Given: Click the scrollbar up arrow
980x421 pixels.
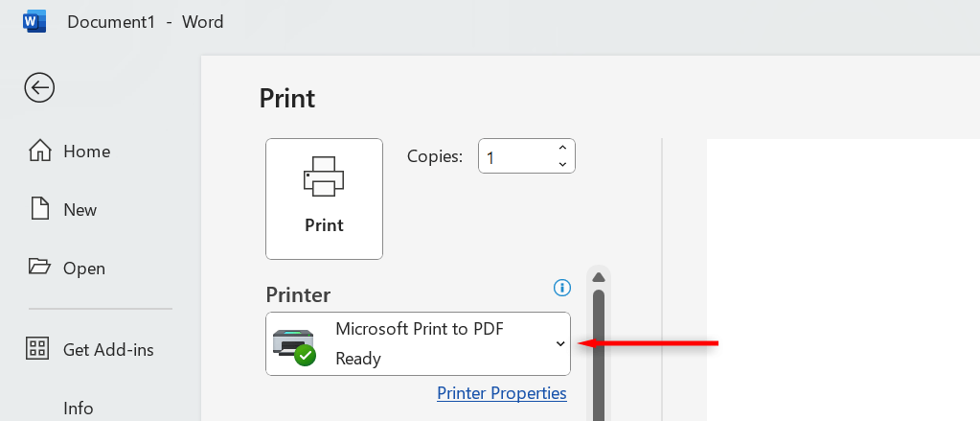Looking at the screenshot, I should pyautogui.click(x=599, y=278).
